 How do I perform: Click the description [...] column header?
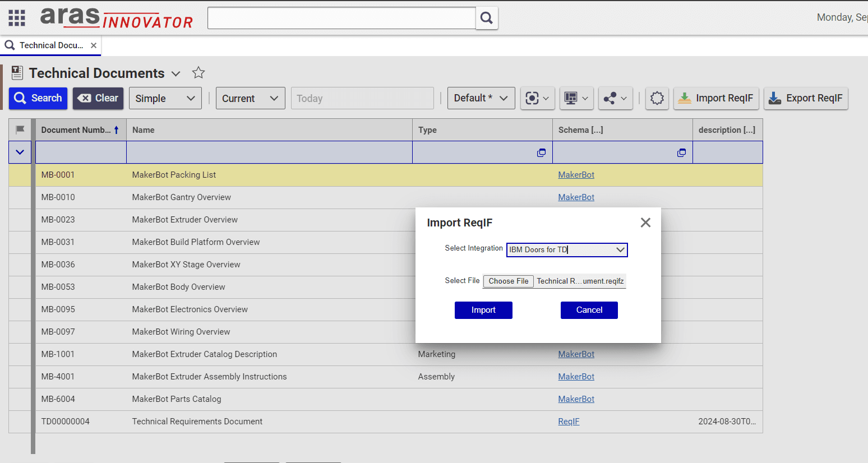(727, 129)
